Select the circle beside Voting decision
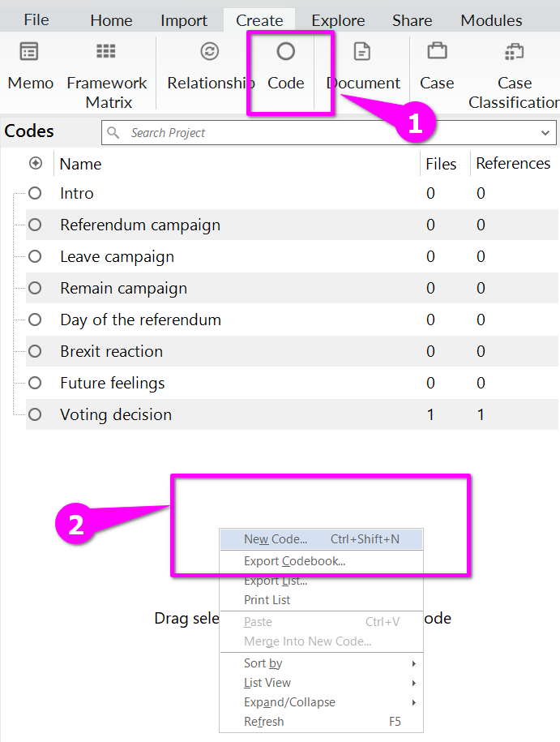 click(35, 414)
